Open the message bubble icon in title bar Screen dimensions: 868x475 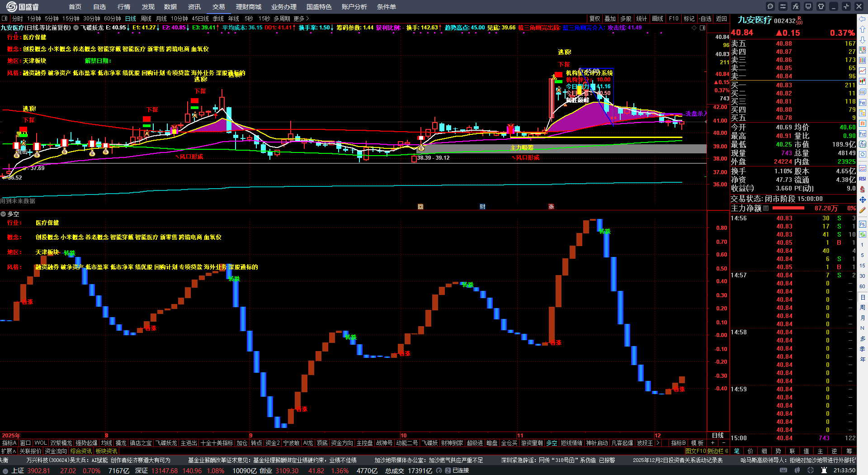pos(770,6)
